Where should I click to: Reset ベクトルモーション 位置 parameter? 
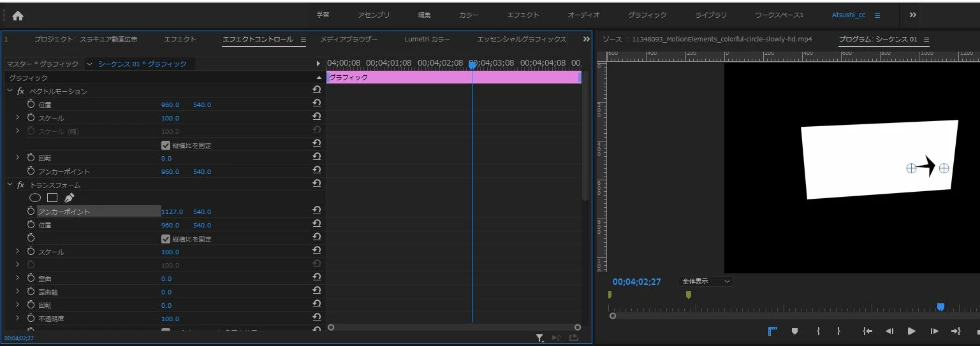316,104
